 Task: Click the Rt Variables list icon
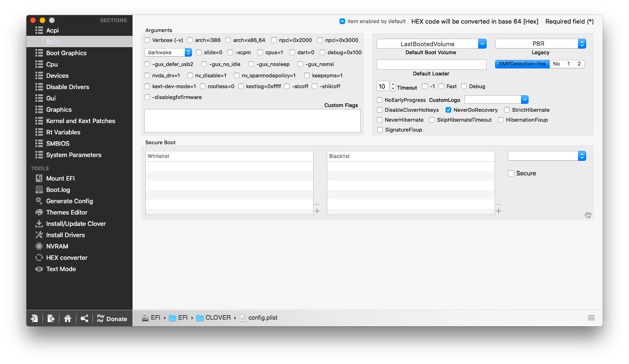(39, 132)
